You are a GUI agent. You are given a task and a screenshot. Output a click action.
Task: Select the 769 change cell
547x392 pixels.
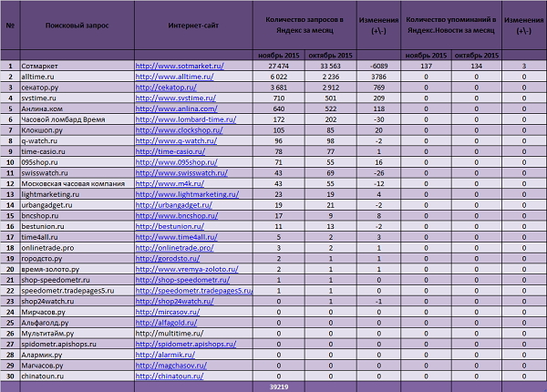tap(378, 88)
